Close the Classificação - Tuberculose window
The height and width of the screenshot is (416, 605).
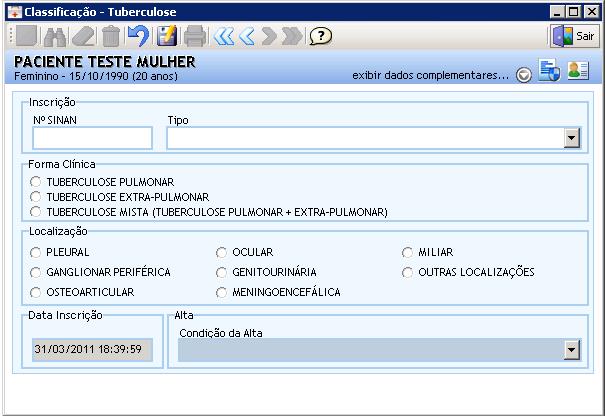tap(591, 12)
